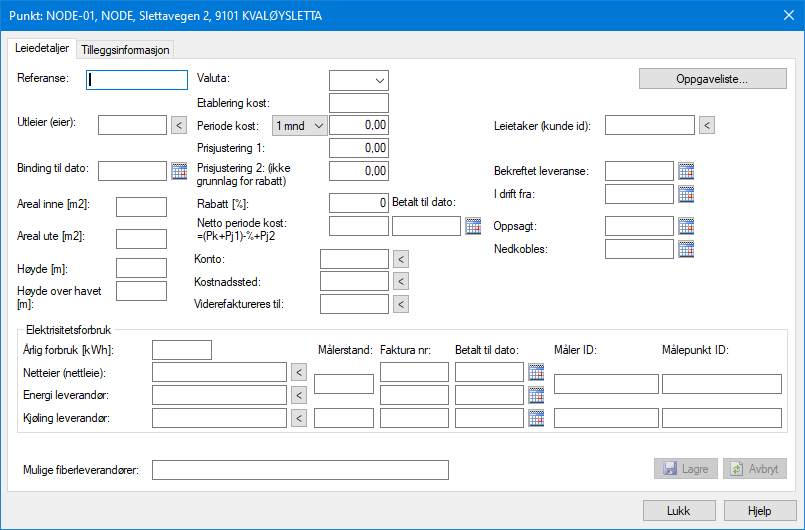Click the Målerstand field in Kjøling leverandør row
Viewport: 805px width, 530px height.
pyautogui.click(x=344, y=418)
